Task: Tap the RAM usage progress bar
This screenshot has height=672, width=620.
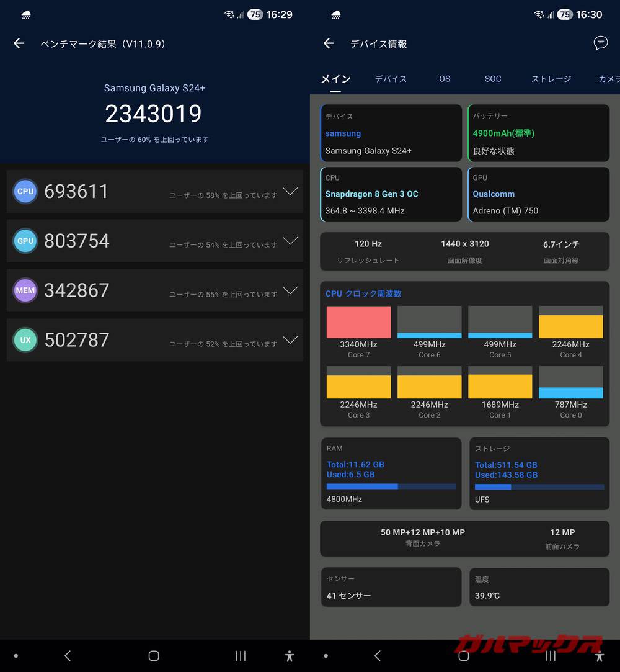Action: (391, 486)
